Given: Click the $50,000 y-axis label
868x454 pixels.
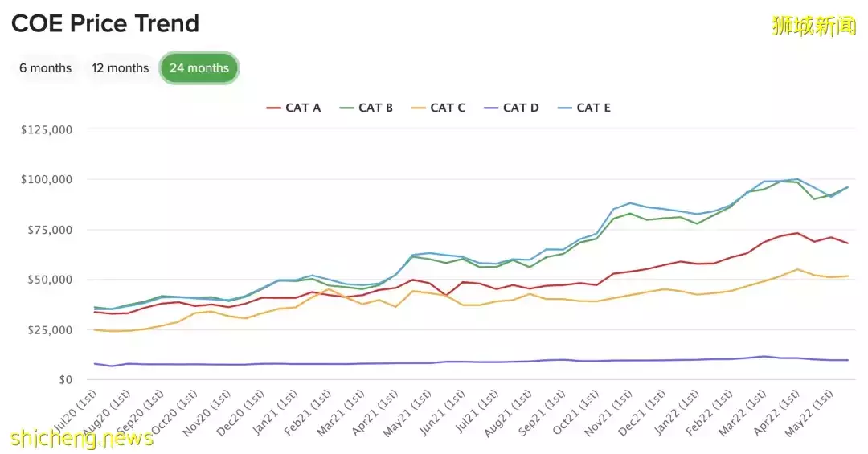Looking at the screenshot, I should 49,280.
